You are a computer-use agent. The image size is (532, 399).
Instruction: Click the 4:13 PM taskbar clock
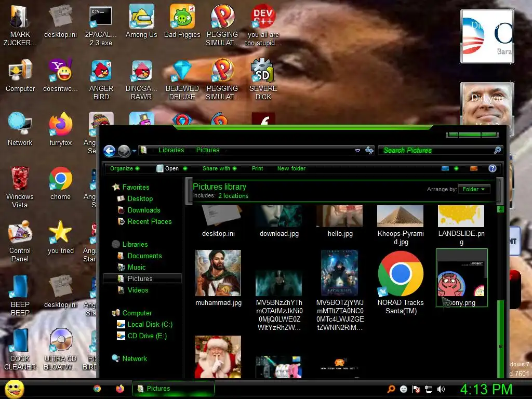coord(486,389)
